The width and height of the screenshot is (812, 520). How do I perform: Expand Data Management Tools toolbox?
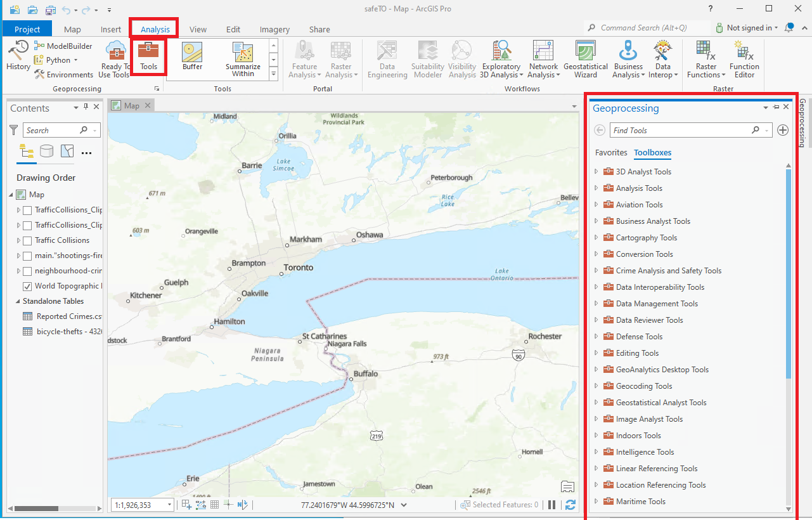coord(596,304)
